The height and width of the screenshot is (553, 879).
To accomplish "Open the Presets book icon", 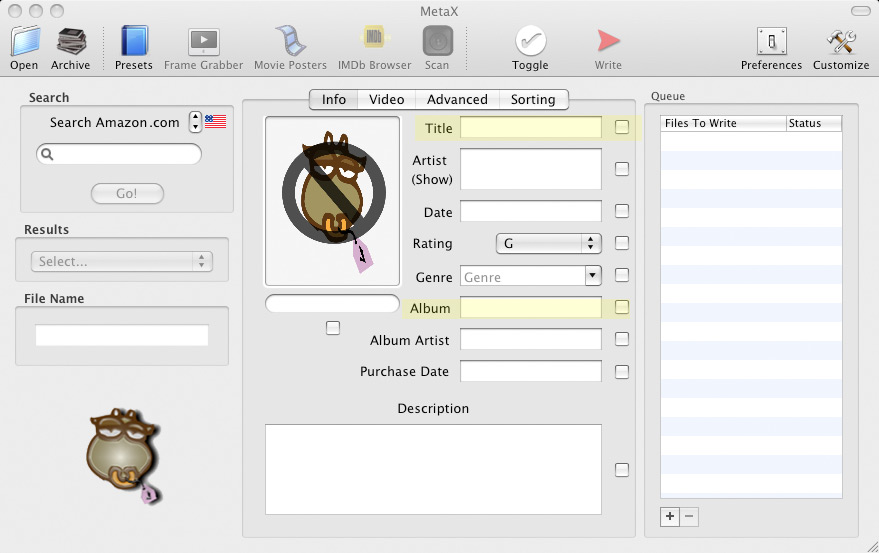I will (134, 41).
